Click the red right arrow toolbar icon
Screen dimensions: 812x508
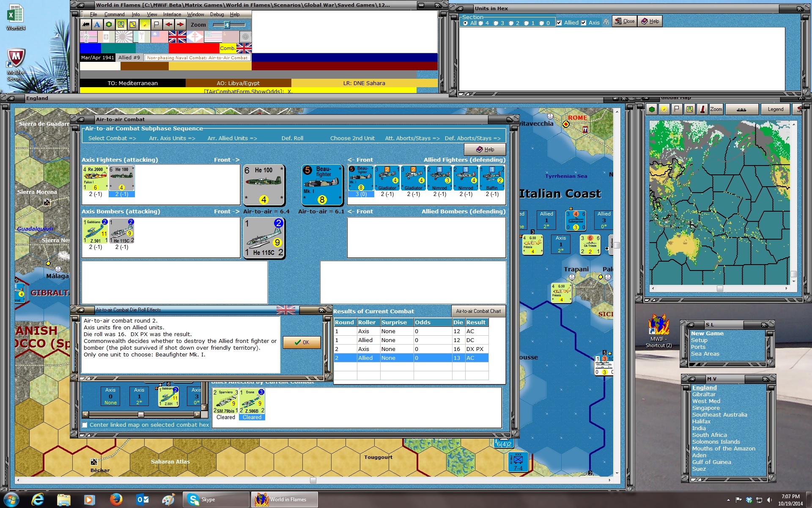coord(181,25)
